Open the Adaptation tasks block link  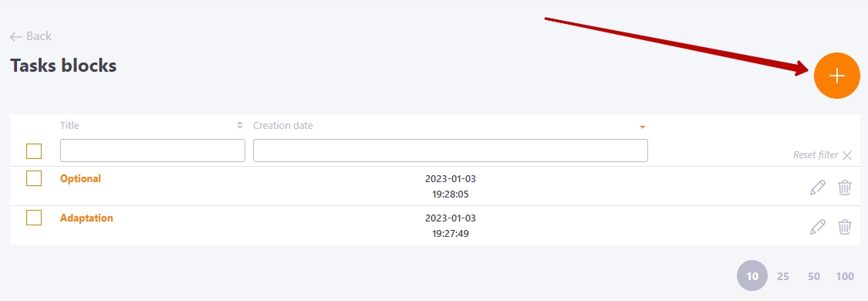tap(86, 218)
